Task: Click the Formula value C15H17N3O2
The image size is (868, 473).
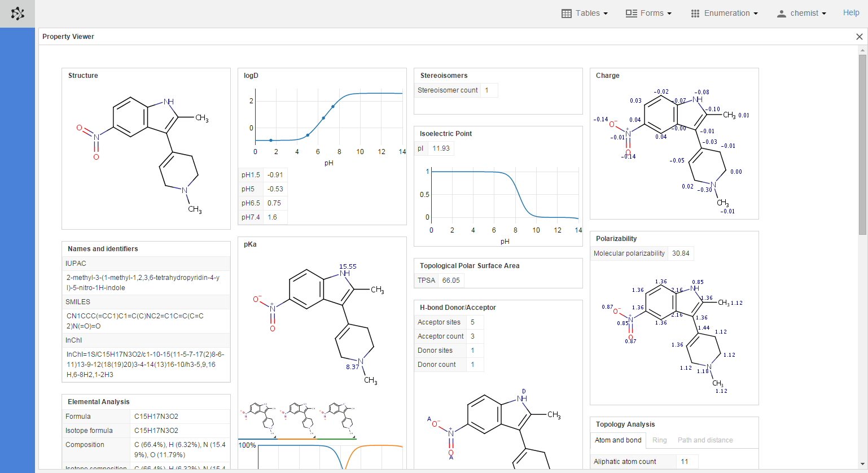Action: tap(156, 417)
